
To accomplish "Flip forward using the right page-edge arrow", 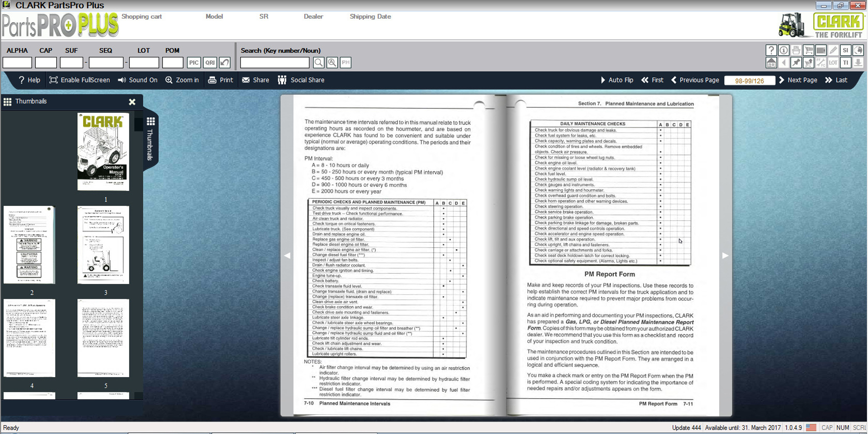I will point(725,255).
